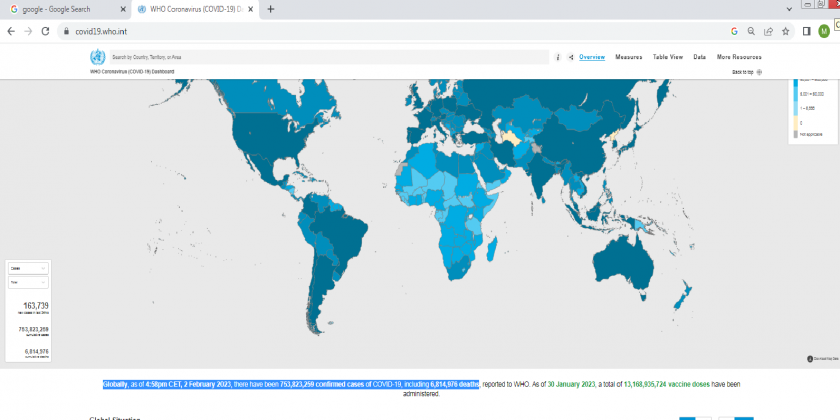This screenshot has width=840, height=420.
Task: Click the share icon next to Overview
Action: tap(570, 57)
